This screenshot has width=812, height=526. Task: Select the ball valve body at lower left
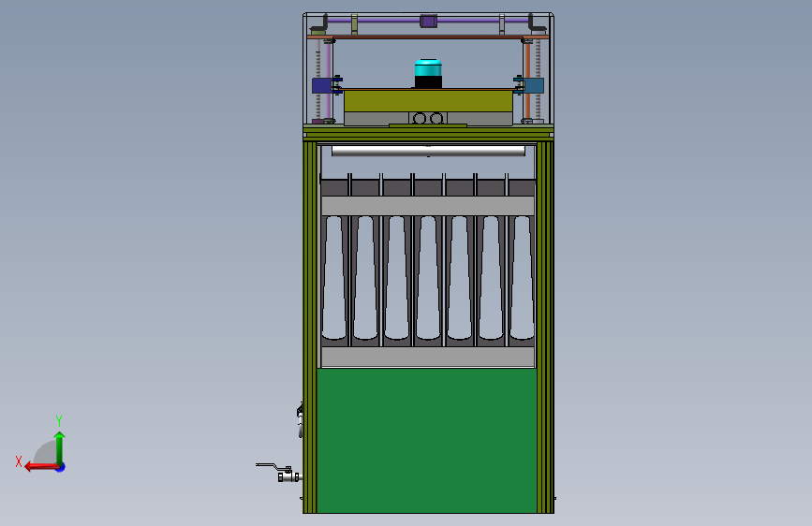(288, 476)
